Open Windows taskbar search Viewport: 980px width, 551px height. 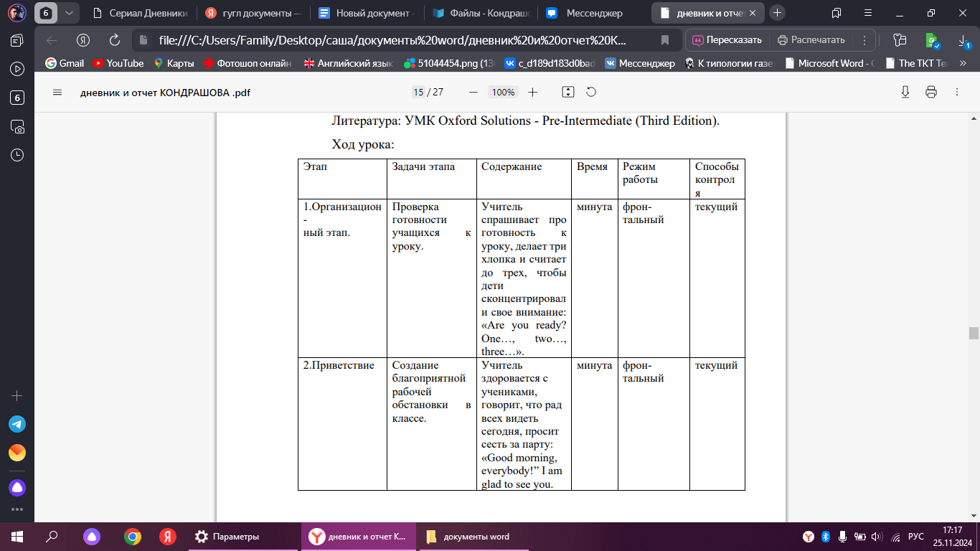52,537
